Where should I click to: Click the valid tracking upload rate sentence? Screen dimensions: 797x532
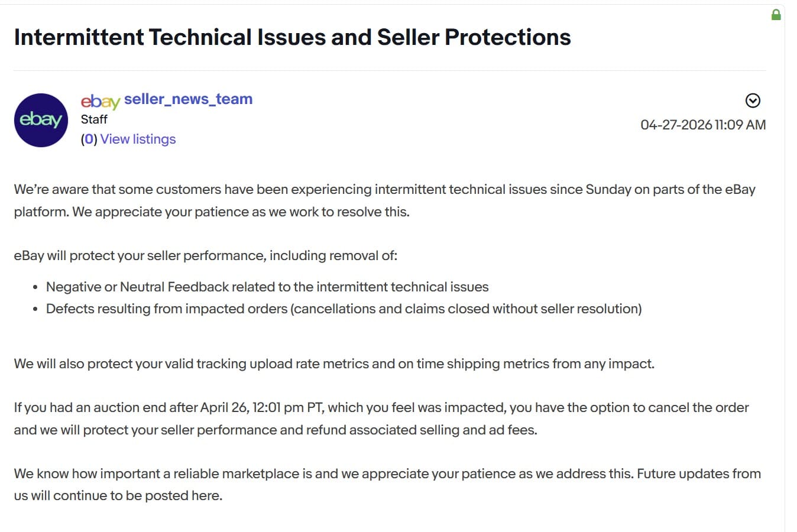click(x=334, y=364)
